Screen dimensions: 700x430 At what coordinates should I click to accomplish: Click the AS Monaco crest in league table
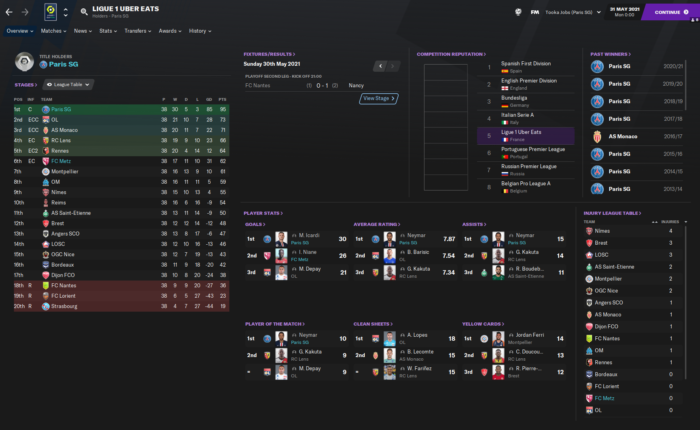click(46, 130)
